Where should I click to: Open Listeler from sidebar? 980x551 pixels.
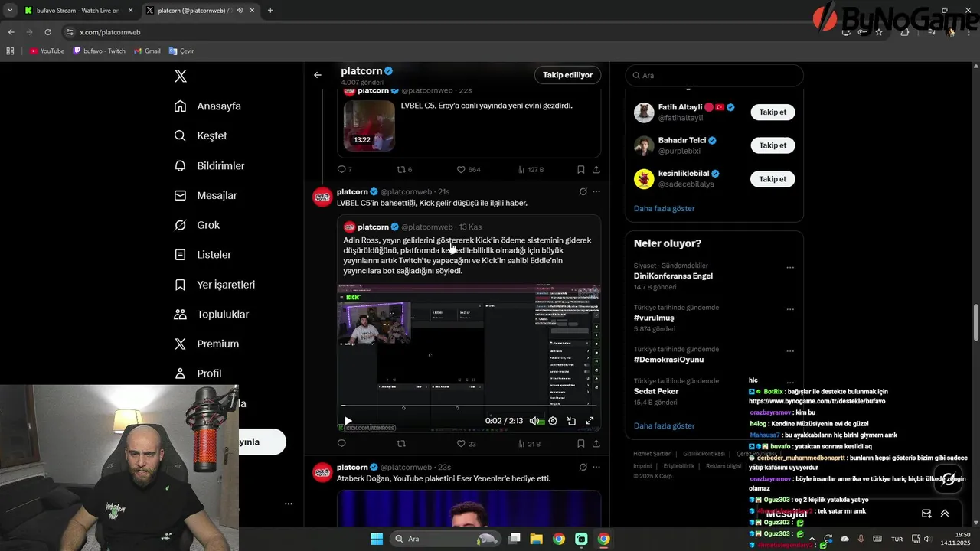[x=202, y=254]
